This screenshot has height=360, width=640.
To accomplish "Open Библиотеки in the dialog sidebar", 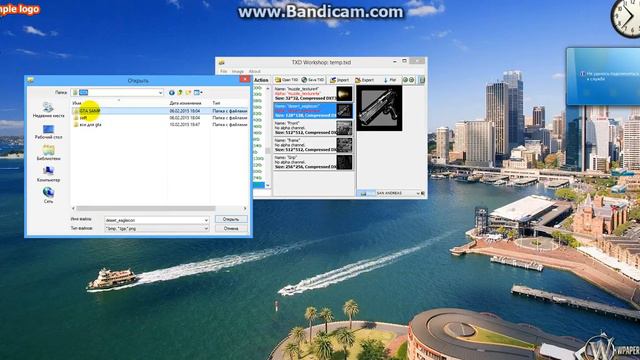I will point(48,153).
